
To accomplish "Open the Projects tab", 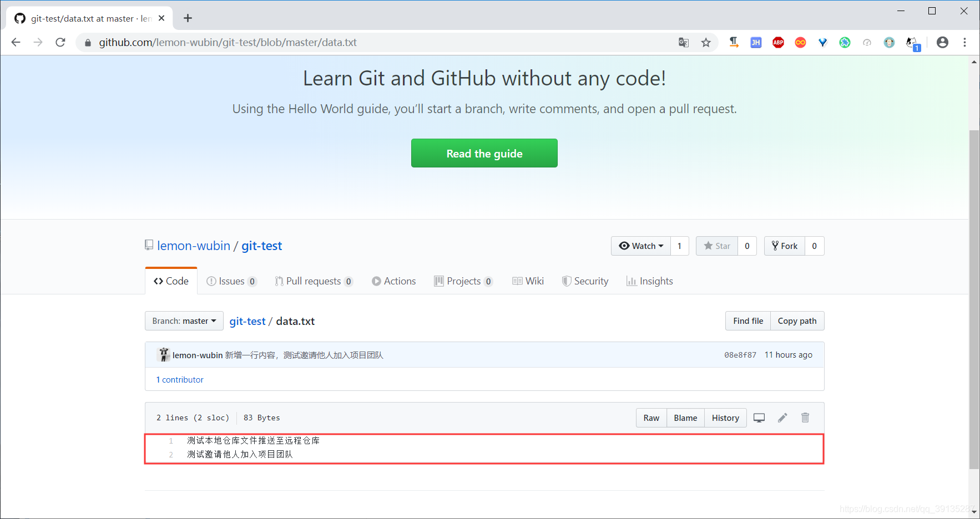I will 463,281.
